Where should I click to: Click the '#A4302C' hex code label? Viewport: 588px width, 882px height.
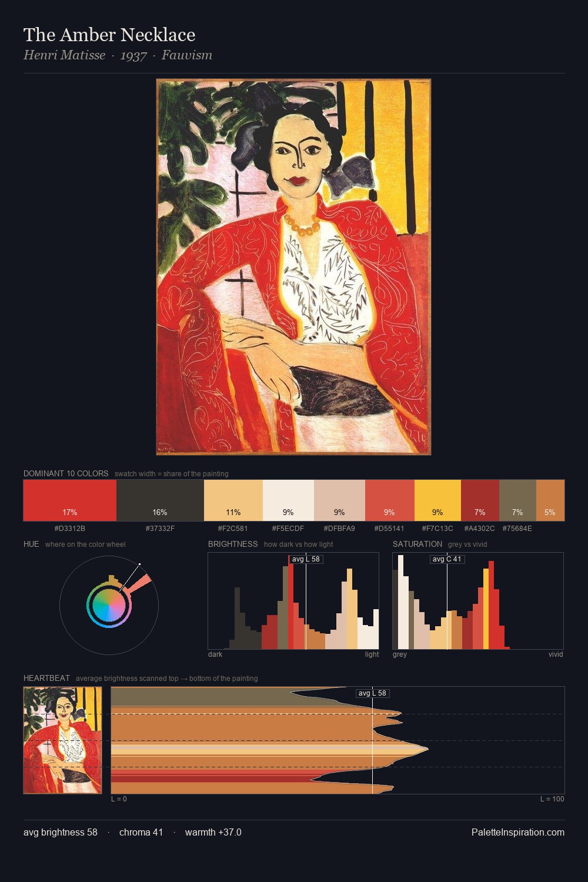coord(479,528)
